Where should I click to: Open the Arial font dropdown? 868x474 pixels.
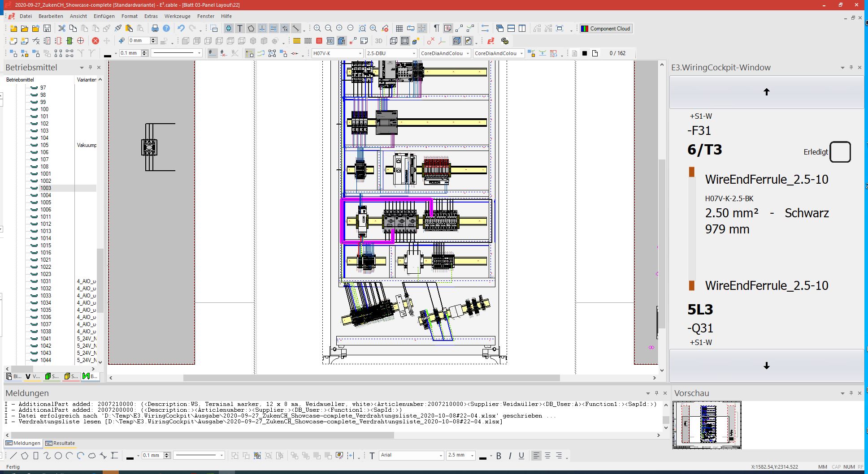click(x=441, y=456)
